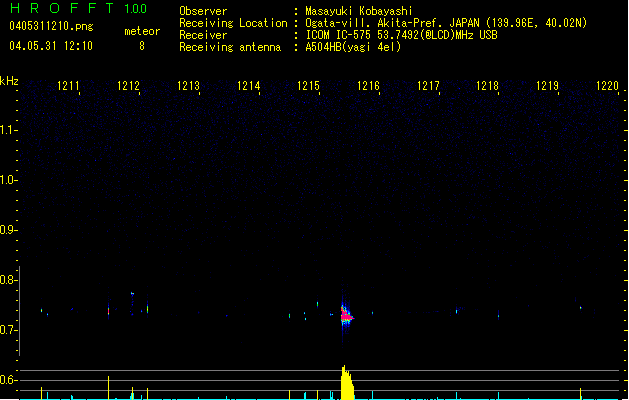The height and width of the screenshot is (400, 629).
Task: Click the 1217 time axis marker
Action: click(428, 86)
